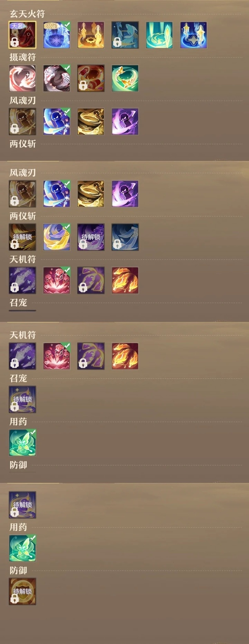This screenshot has width=249, height=644.
Task: Pick the locked dark-blue 两仪斩 skin
Action: [125, 237]
